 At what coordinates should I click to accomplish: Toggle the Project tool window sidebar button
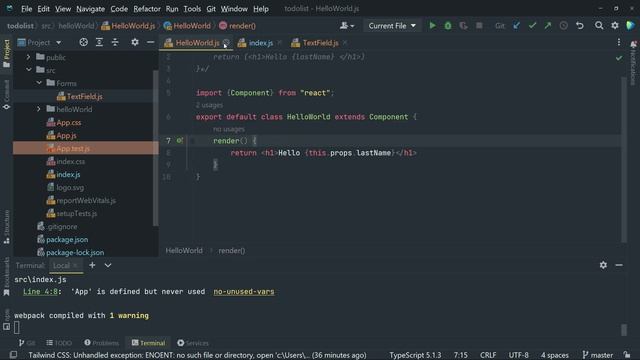click(7, 54)
